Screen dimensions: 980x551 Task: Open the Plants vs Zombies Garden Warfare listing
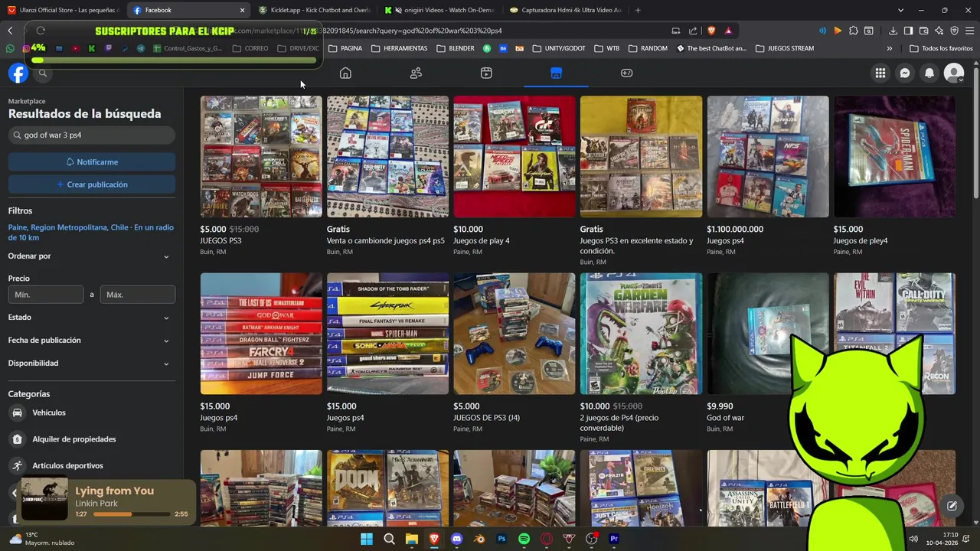pyautogui.click(x=641, y=334)
